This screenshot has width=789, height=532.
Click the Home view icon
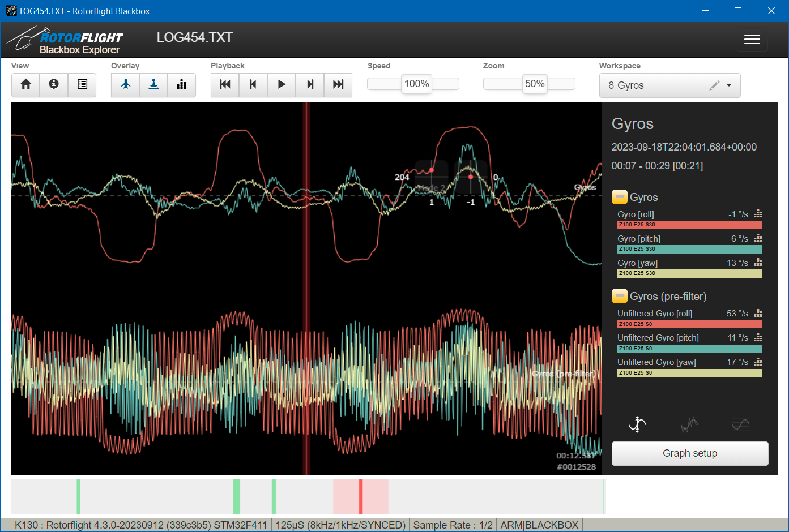coord(25,84)
